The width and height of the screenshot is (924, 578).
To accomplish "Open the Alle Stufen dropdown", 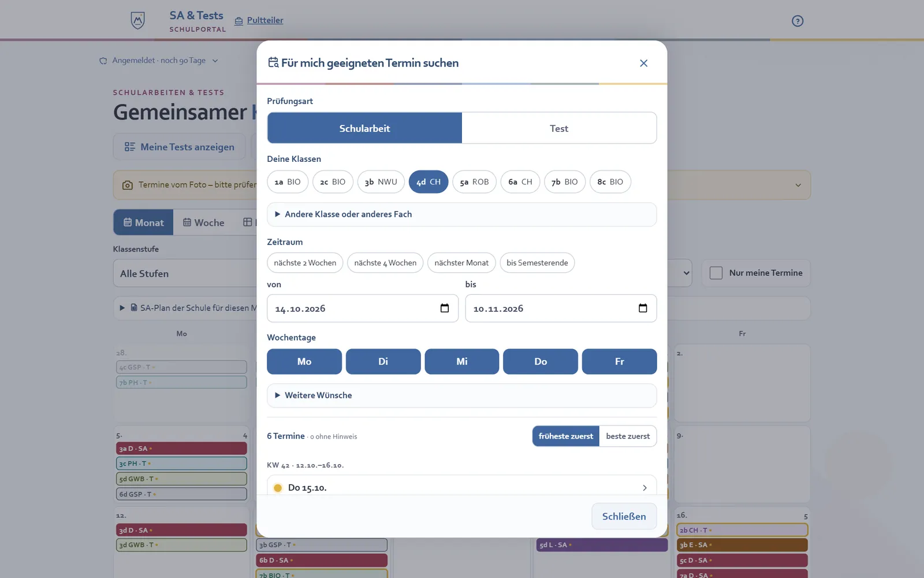I will point(185,273).
